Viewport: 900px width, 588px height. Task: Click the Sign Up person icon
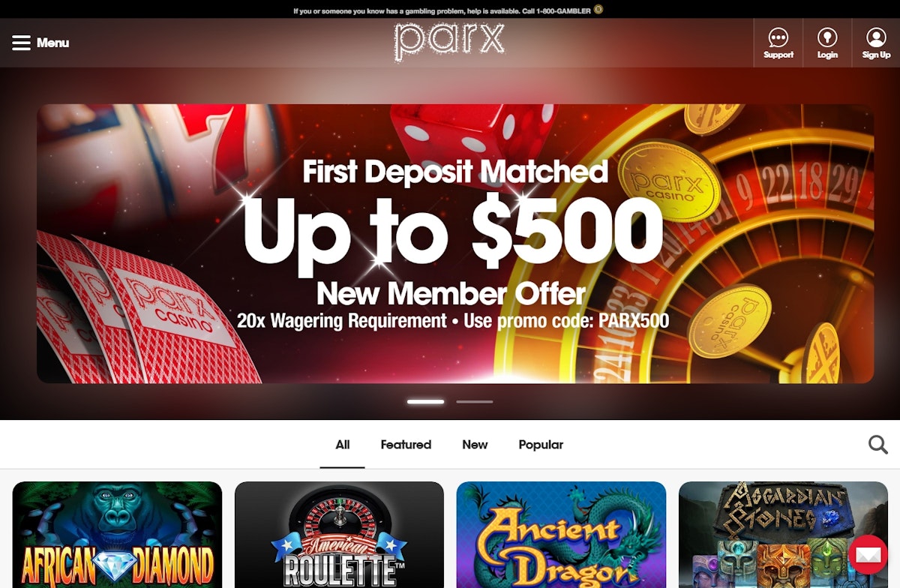click(x=876, y=37)
